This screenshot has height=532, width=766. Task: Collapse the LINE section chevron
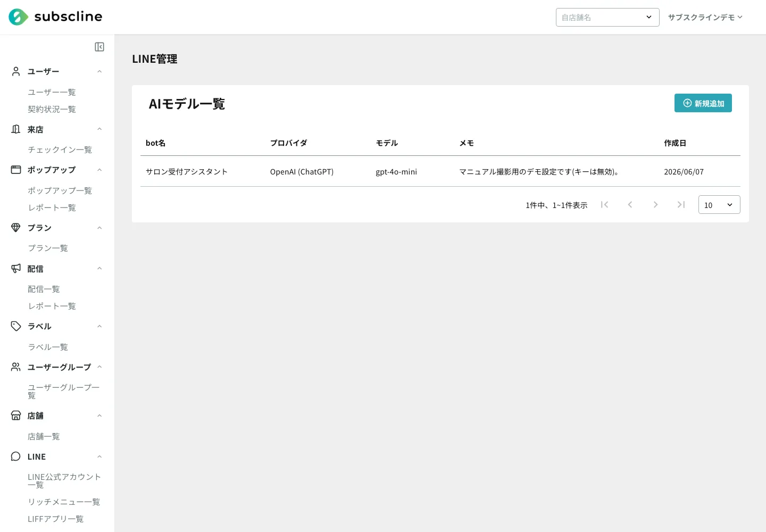pos(99,456)
